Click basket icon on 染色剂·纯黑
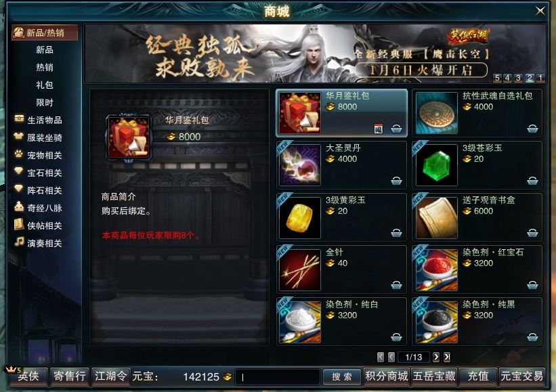The image size is (556, 392). (x=532, y=337)
